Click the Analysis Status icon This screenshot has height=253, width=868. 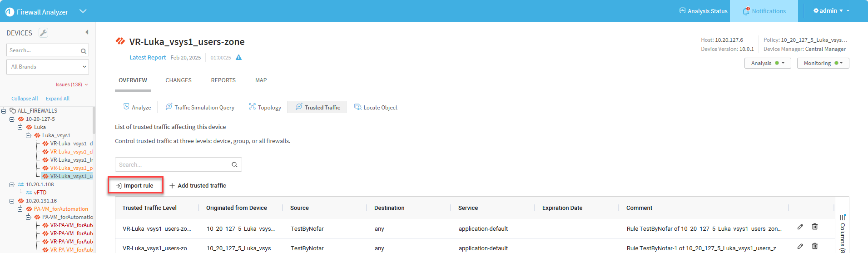[682, 11]
